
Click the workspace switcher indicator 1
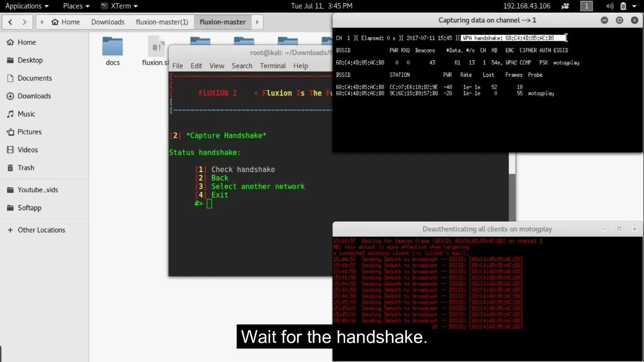click(x=586, y=6)
